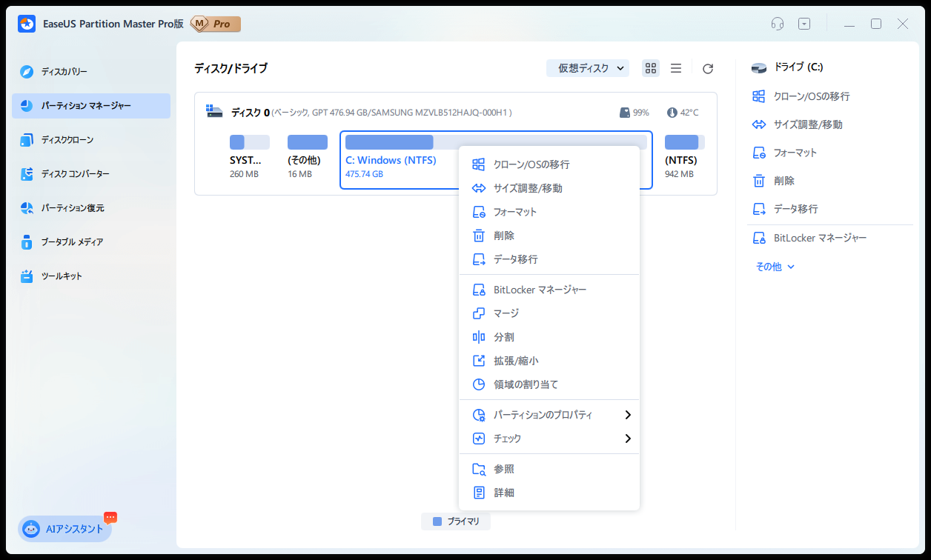Click クローン/OSの移行 in the right panel
This screenshot has width=931, height=560.
801,96
